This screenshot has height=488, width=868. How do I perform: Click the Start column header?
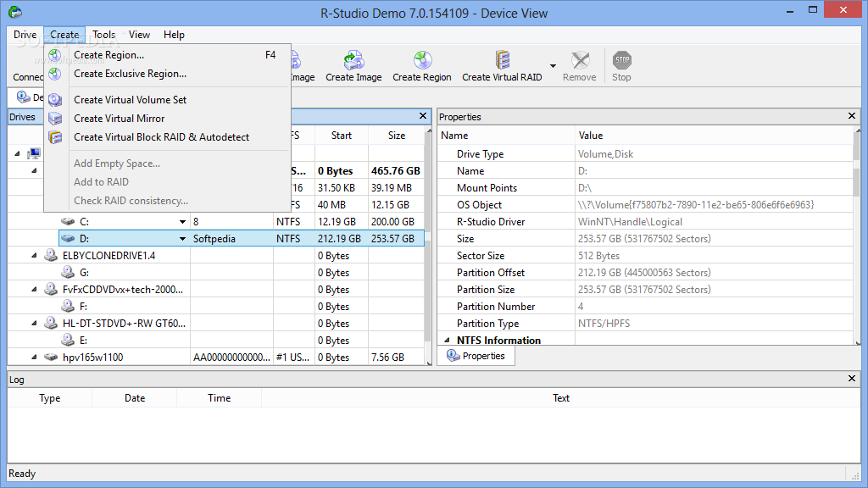coord(342,136)
